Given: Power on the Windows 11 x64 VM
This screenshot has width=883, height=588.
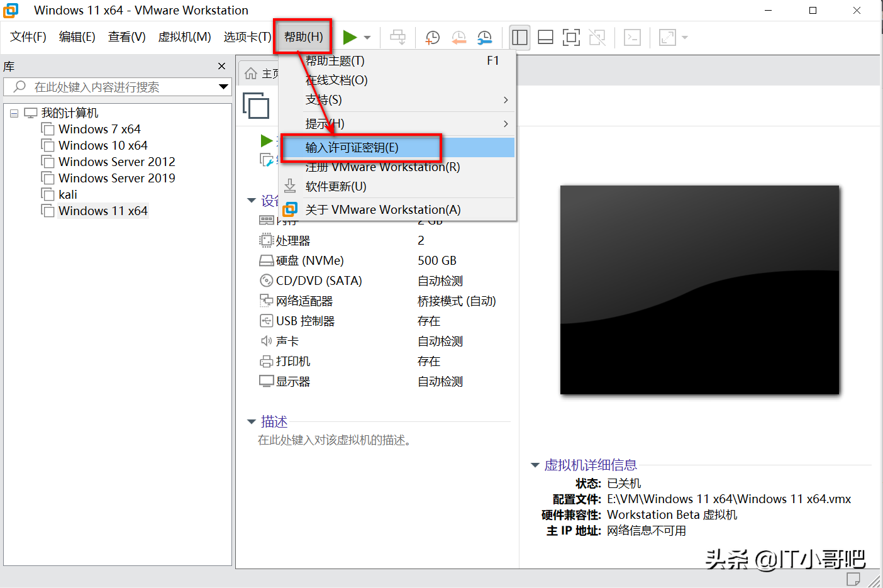Looking at the screenshot, I should click(x=350, y=37).
